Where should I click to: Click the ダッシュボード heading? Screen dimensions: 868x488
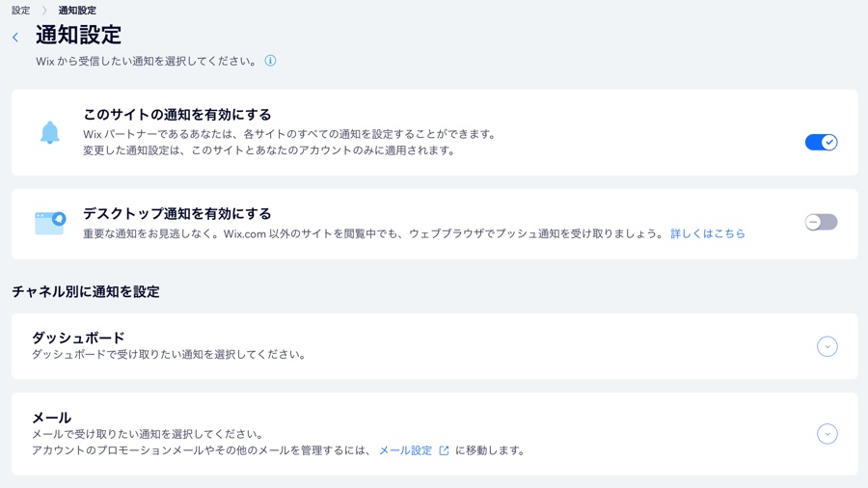[78, 338]
